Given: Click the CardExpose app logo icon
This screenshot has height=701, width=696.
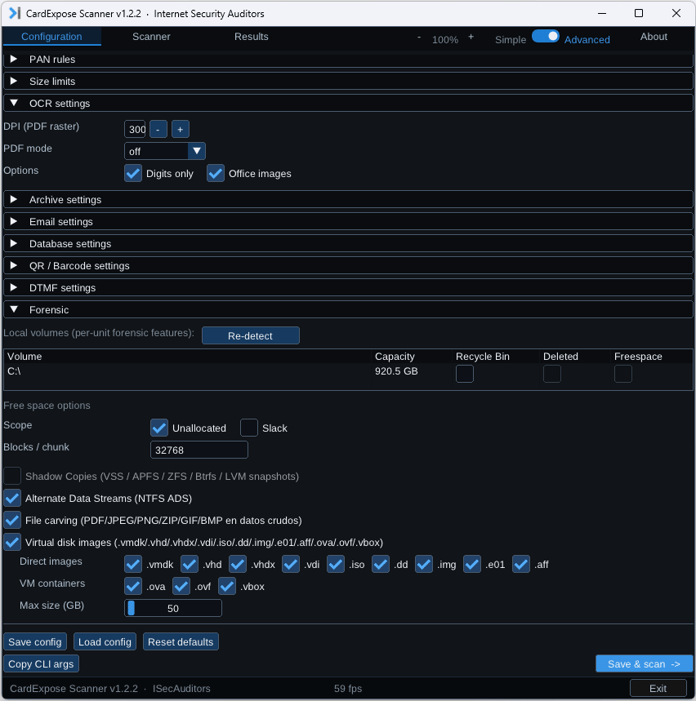Looking at the screenshot, I should click(15, 13).
